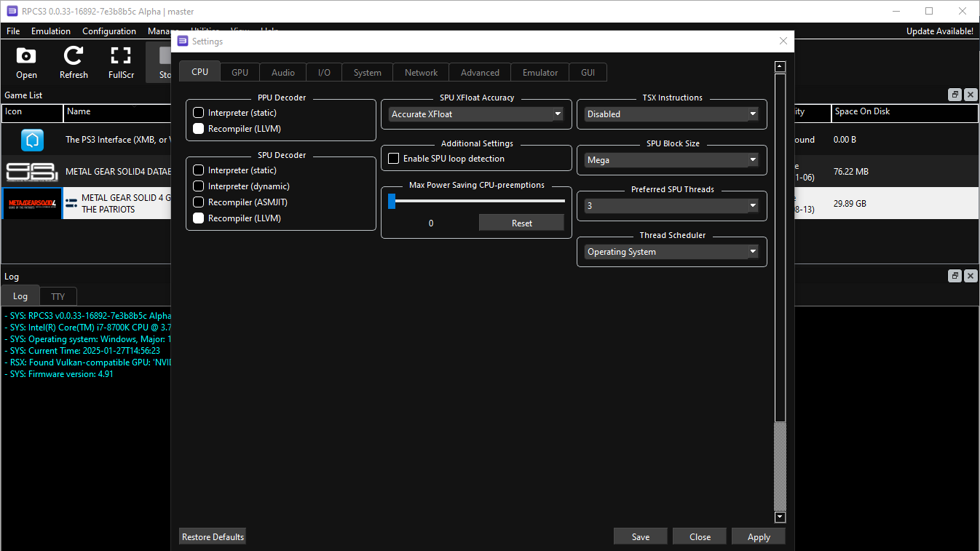Viewport: 980px width, 551px height.
Task: Close the Game List panel
Action: pos(971,95)
